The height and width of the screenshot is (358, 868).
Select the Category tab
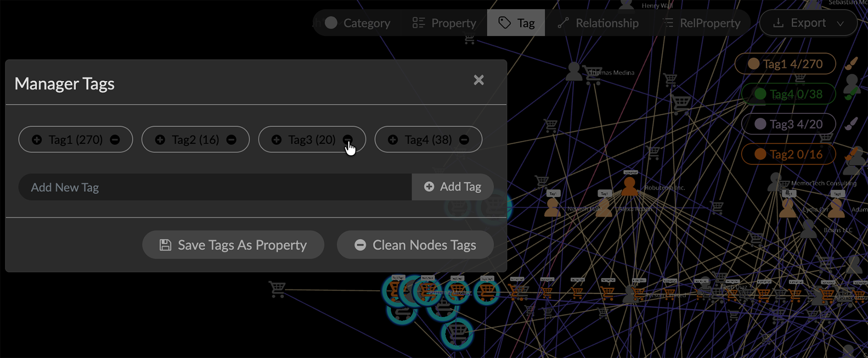358,23
